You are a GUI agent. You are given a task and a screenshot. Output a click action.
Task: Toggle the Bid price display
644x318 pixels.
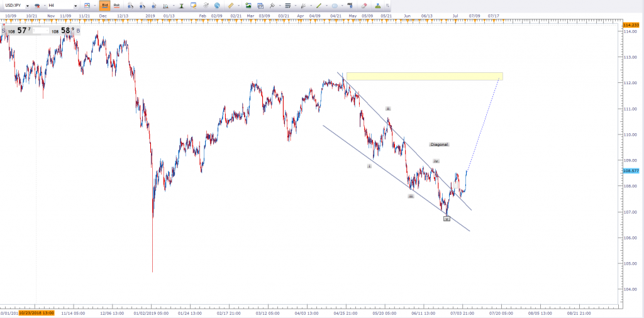(105, 5)
